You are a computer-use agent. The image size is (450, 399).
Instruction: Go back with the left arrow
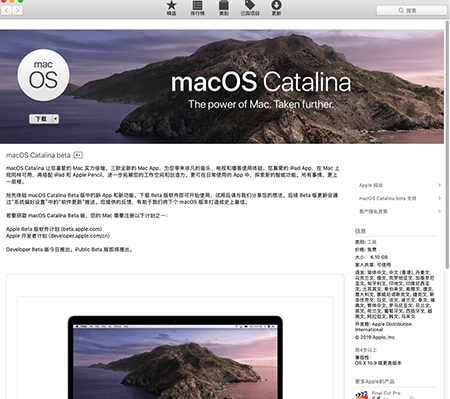point(6,10)
